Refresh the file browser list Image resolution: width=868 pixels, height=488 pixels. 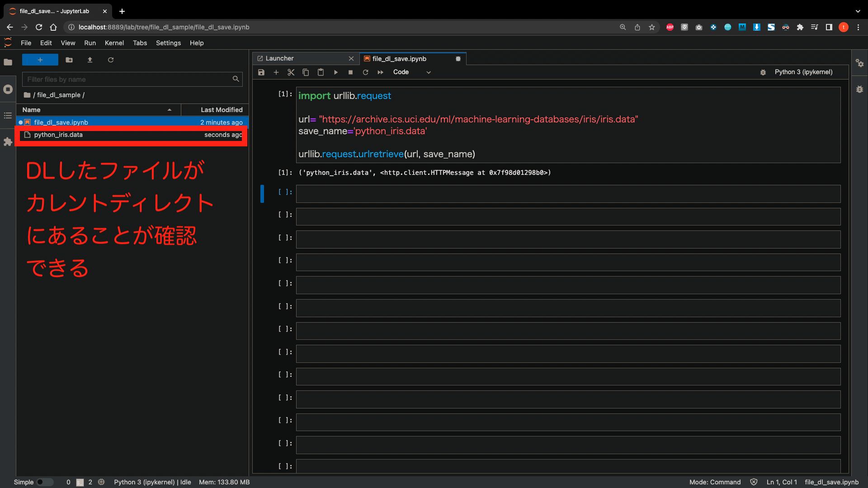pos(111,60)
